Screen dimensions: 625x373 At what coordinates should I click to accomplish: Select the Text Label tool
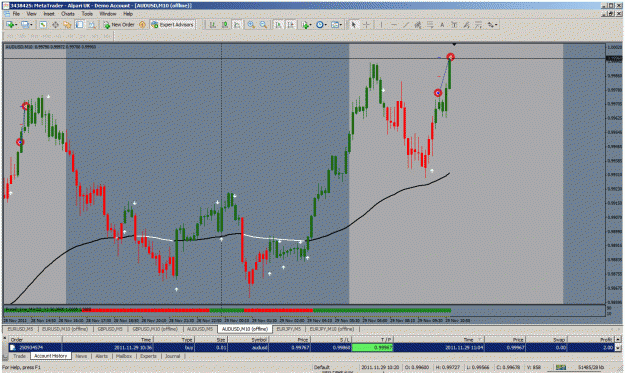click(x=454, y=25)
